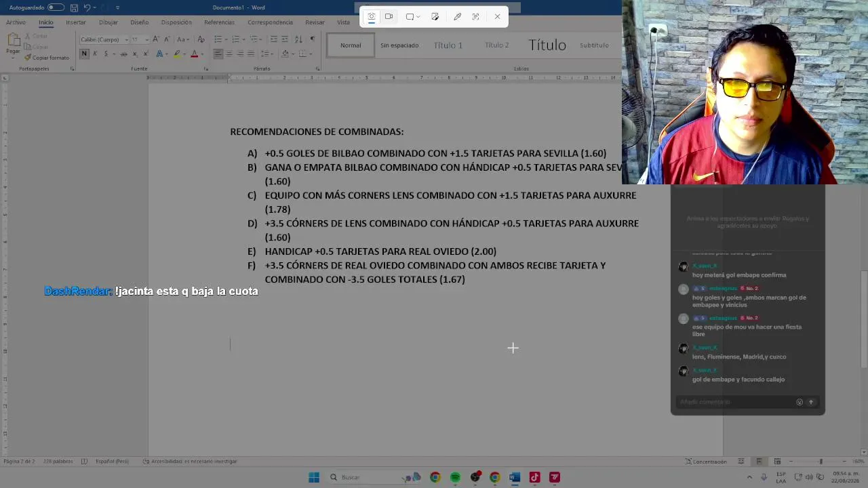The image size is (868, 488).
Task: Switch to the Insertar tab
Action: pos(76,22)
